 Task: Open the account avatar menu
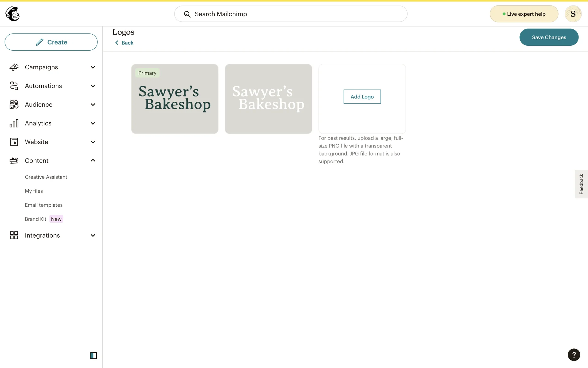573,14
